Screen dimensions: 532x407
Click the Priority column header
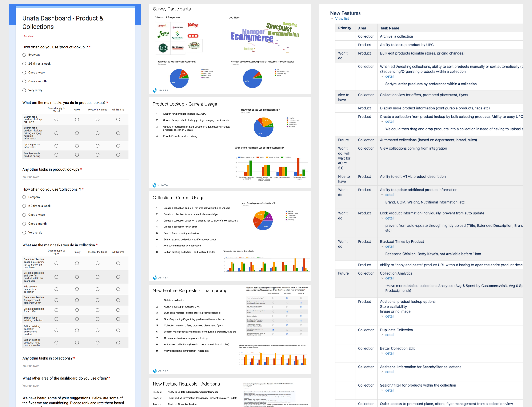pyautogui.click(x=344, y=28)
